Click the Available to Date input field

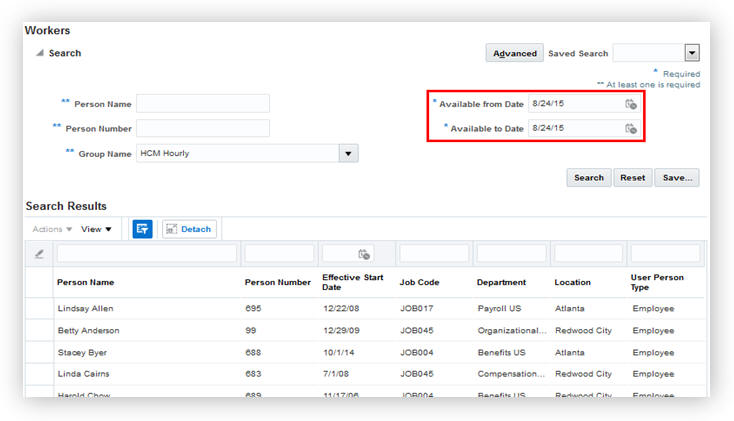pyautogui.click(x=575, y=128)
